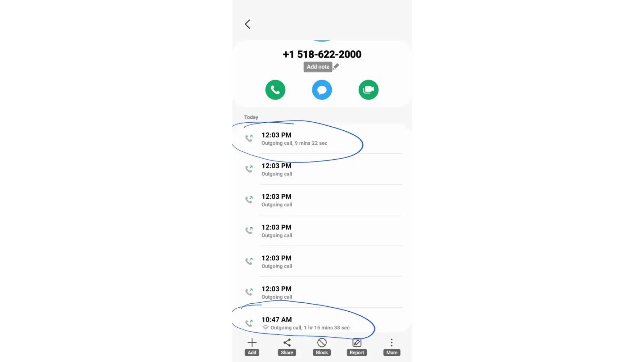Select the phone number +1 518-622-2000

[322, 54]
